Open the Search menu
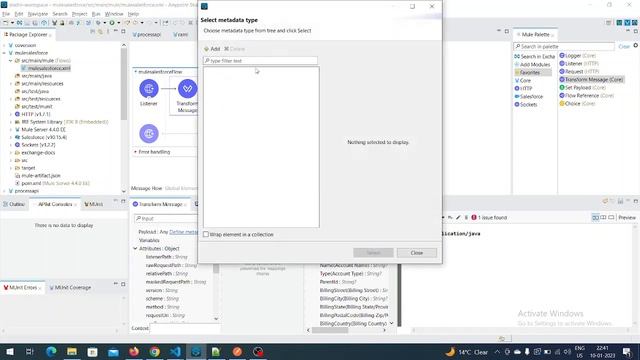Screen dimensions: 640x360 (60, 14)
